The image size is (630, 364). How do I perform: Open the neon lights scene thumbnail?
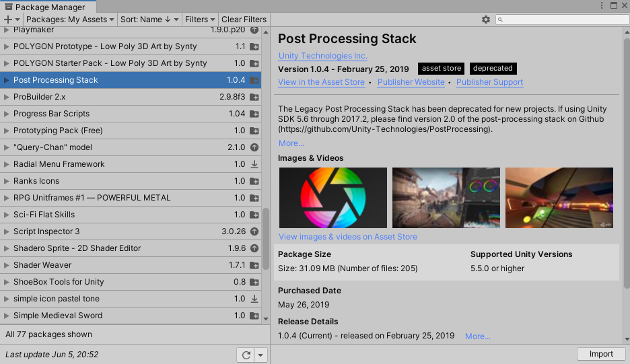(x=559, y=198)
